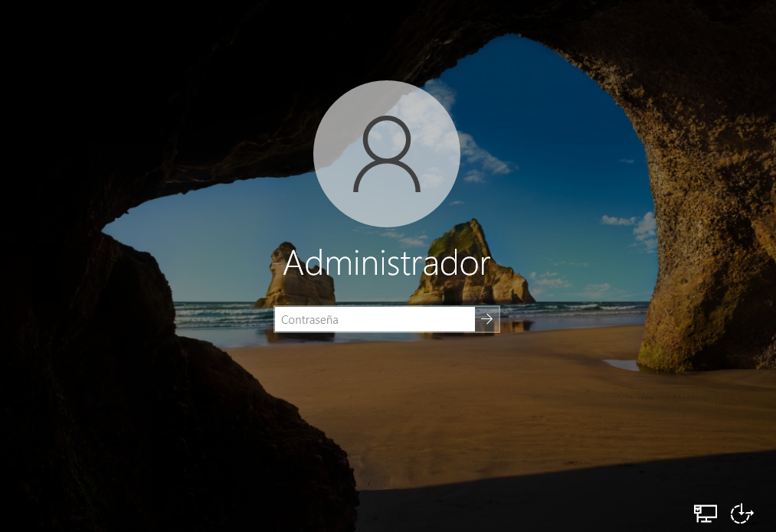The height and width of the screenshot is (532, 776).
Task: Click the Administrador account name
Action: click(387, 263)
